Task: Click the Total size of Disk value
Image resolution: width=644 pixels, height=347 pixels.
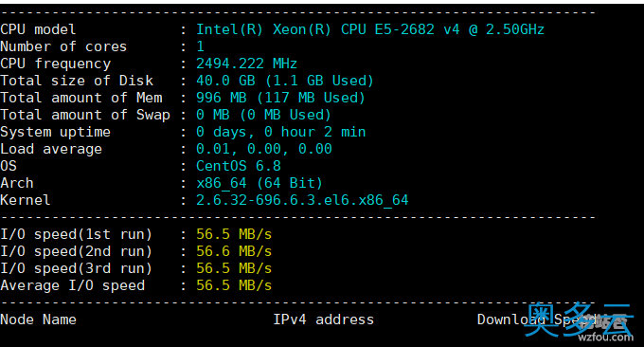Action: coord(285,81)
